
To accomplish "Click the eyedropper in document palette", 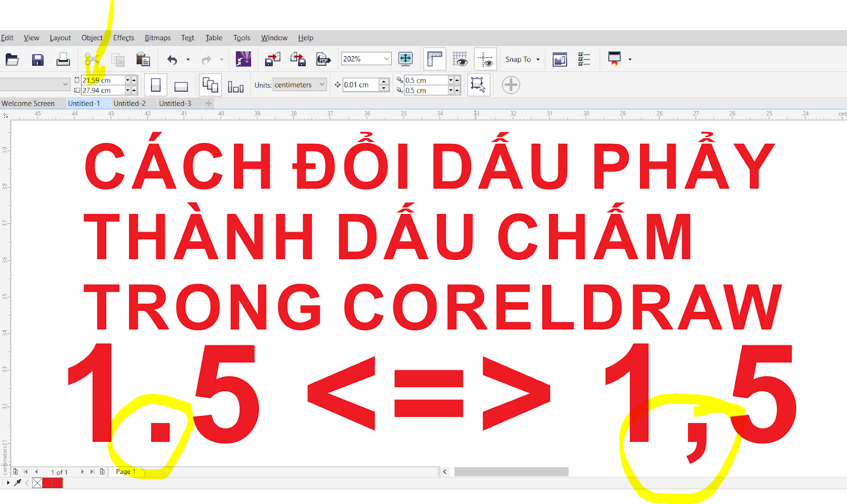I will [17, 483].
